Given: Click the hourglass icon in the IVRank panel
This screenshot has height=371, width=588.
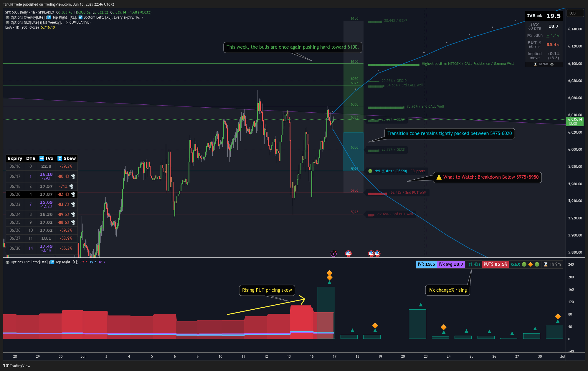Looking at the screenshot, I should pyautogui.click(x=535, y=64).
